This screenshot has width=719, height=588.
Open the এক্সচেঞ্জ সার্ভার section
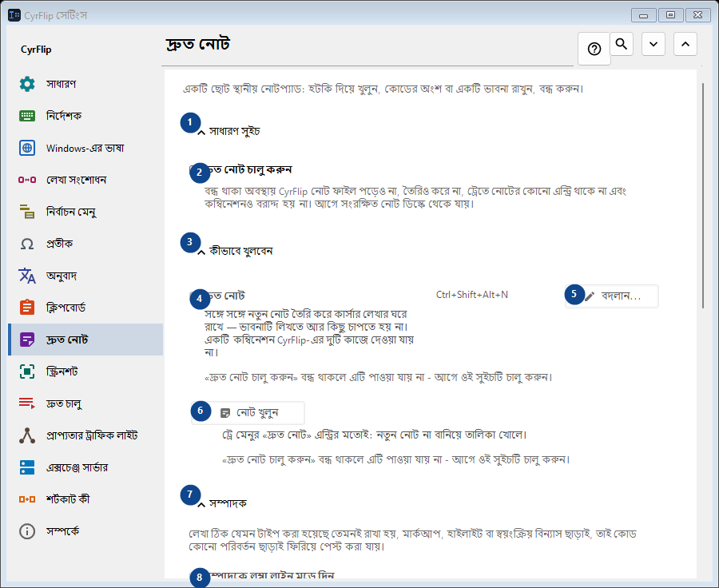point(85,467)
